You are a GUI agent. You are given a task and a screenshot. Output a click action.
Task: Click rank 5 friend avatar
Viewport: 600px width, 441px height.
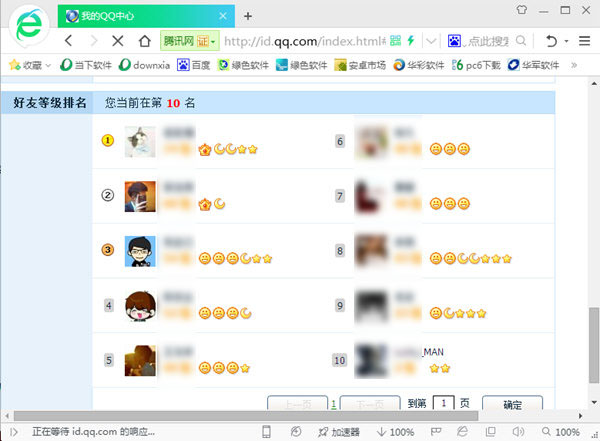tap(140, 361)
